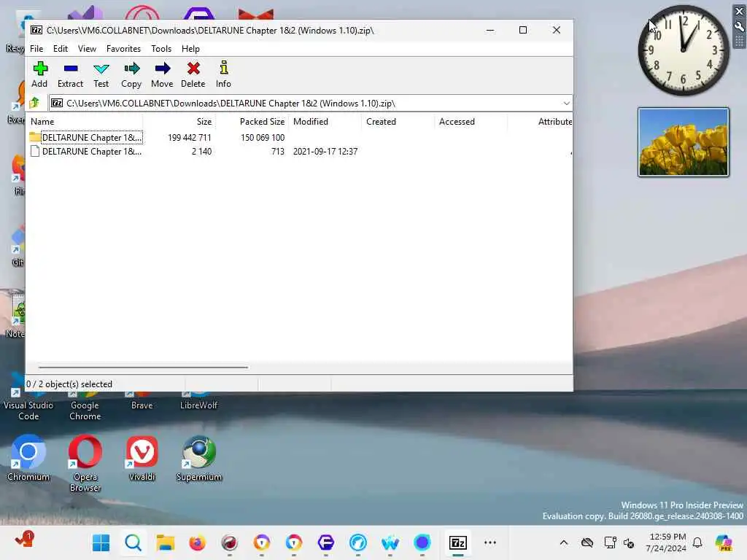The width and height of the screenshot is (747, 560).
Task: Expand the address bar path dropdown
Action: (566, 104)
